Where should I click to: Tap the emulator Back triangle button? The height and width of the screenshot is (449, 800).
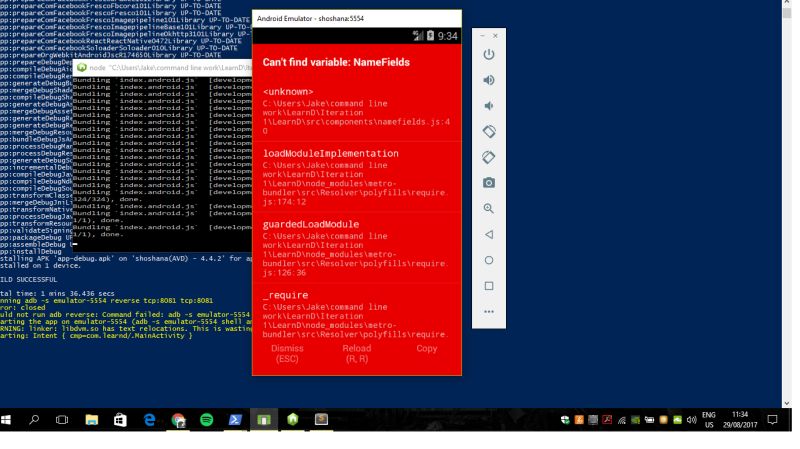(x=489, y=234)
